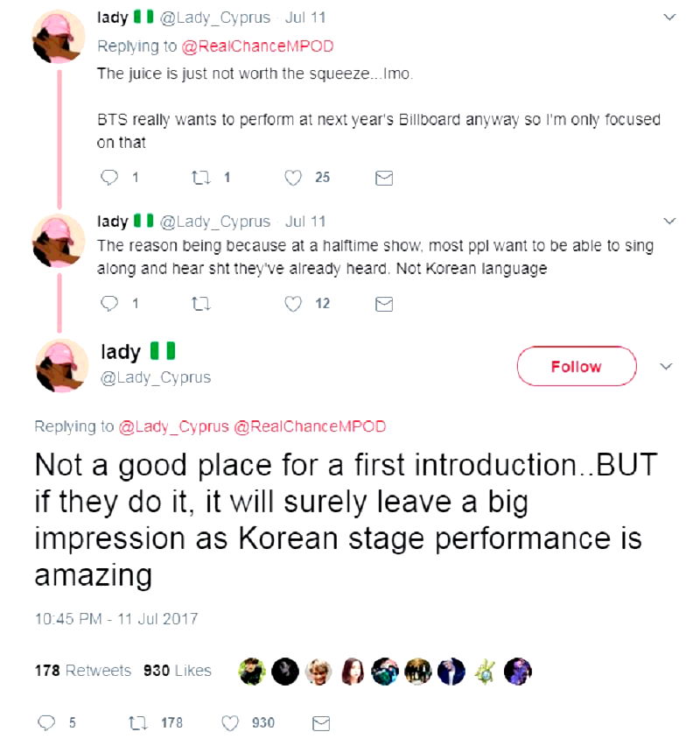The height and width of the screenshot is (746, 700).
Task: Follow the lady @Lady_Cyprus account
Action: click(x=576, y=366)
